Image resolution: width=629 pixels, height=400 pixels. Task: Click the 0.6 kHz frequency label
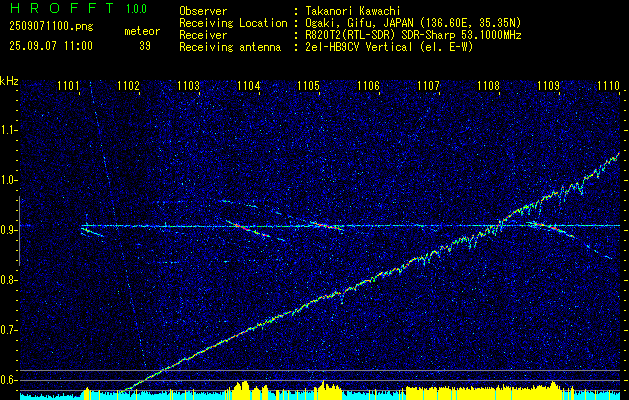[8, 380]
